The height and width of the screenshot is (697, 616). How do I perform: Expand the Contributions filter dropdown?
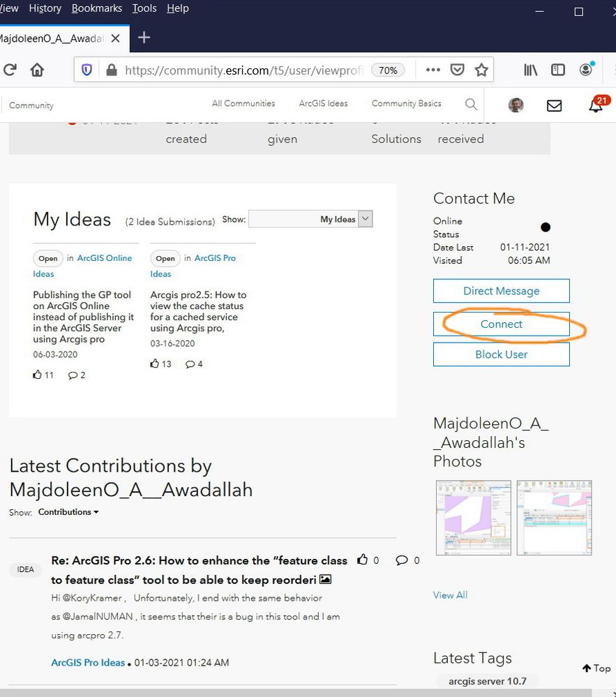tap(68, 512)
